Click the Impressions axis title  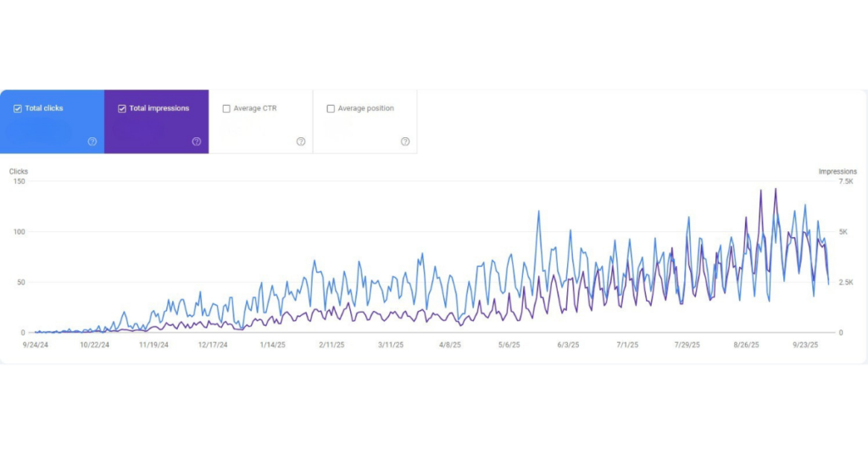click(837, 172)
